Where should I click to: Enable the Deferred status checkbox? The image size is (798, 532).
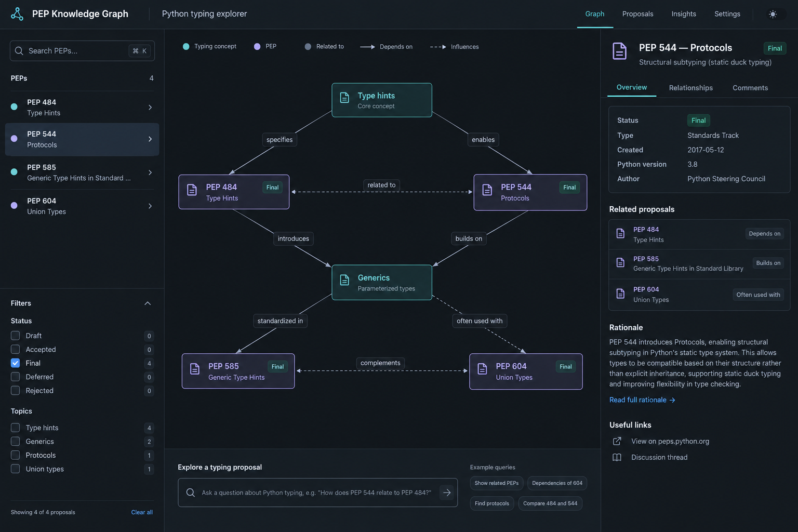(x=16, y=377)
